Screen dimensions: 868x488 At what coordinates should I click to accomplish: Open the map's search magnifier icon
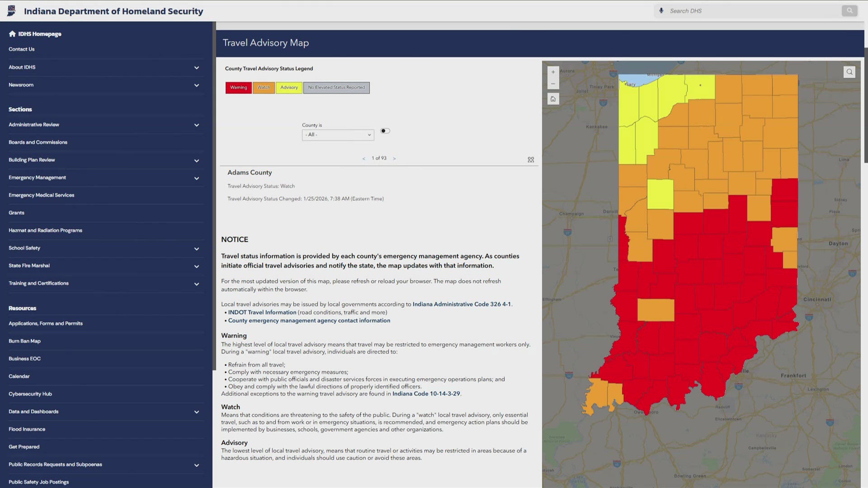coord(849,71)
